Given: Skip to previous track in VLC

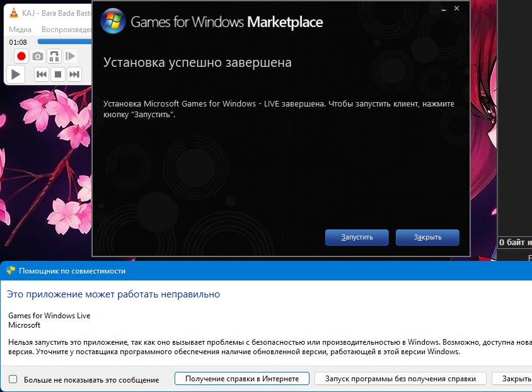Looking at the screenshot, I should point(42,74).
